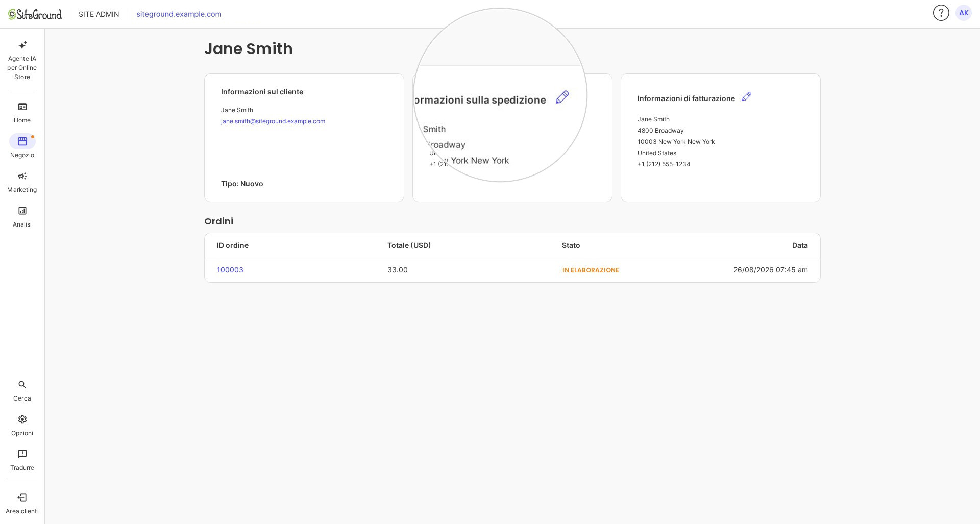Image resolution: width=980 pixels, height=524 pixels.
Task: Click 10003 New York New York billing line
Action: pos(676,142)
